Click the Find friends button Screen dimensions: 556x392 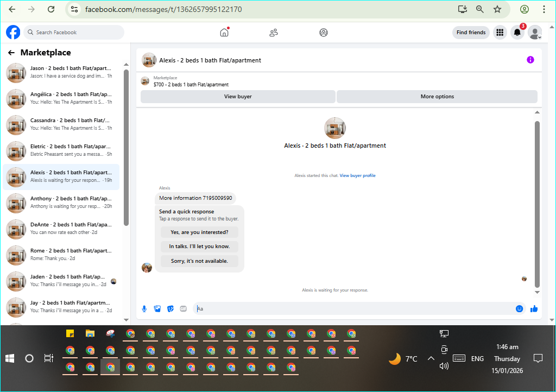(471, 32)
